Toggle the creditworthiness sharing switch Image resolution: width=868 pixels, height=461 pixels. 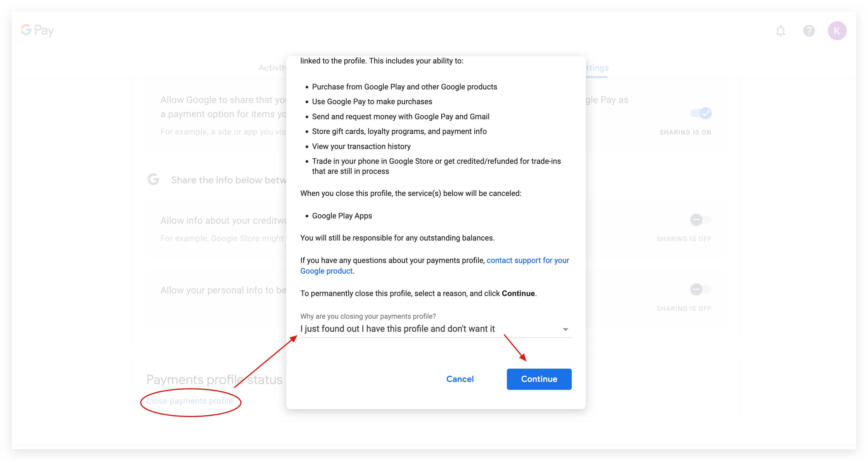700,220
